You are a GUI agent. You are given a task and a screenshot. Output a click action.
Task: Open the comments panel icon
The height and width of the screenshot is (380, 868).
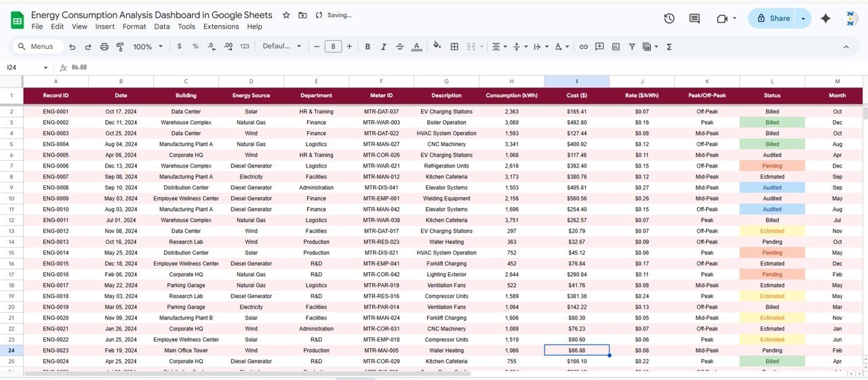[x=694, y=18]
